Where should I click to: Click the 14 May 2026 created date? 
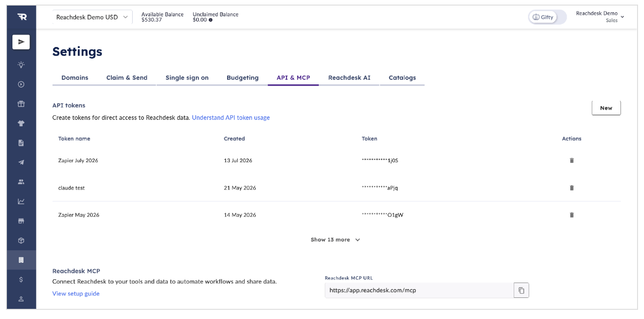[x=240, y=215]
